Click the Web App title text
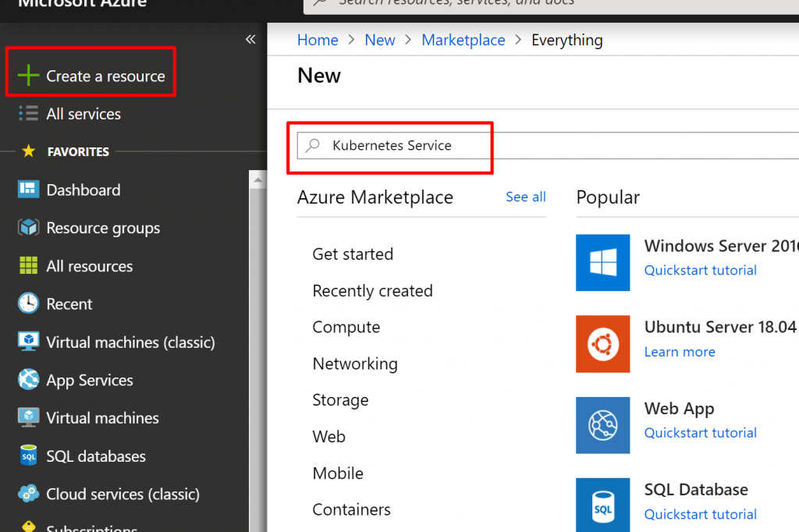799x532 pixels. [x=679, y=409]
